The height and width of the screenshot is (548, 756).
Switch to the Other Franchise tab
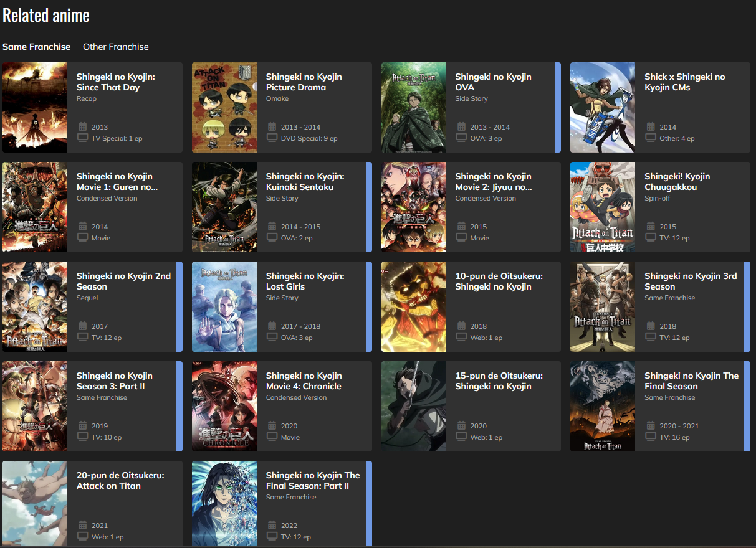(x=116, y=47)
